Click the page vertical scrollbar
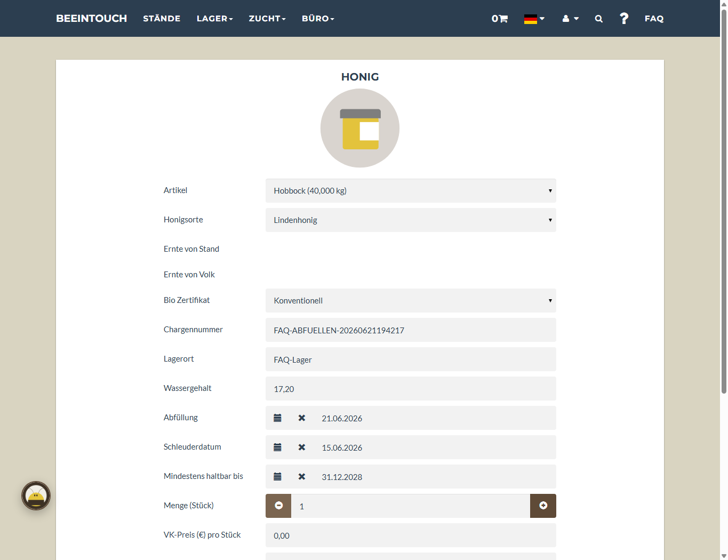Image resolution: width=728 pixels, height=560 pixels. (x=724, y=203)
